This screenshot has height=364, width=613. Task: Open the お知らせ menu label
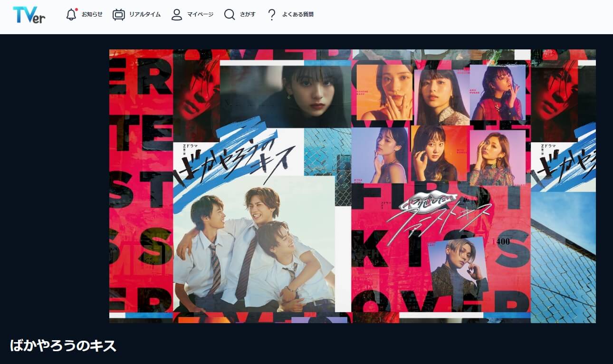(92, 15)
